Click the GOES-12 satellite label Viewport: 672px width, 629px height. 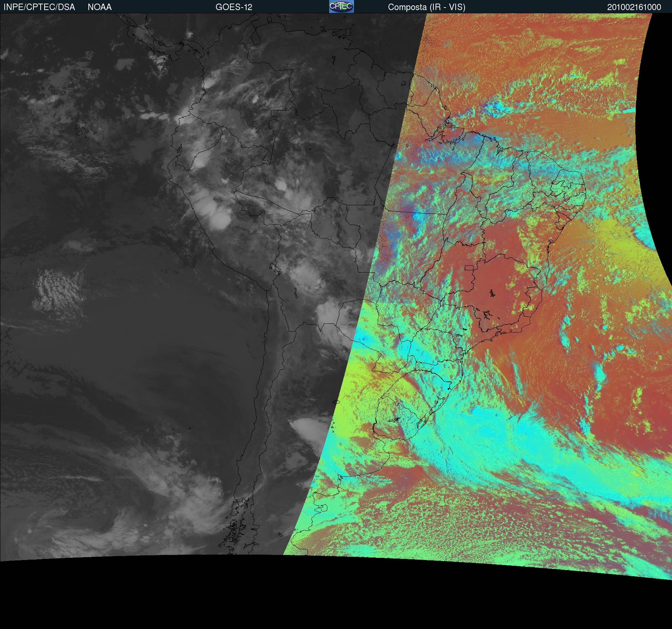(x=234, y=7)
